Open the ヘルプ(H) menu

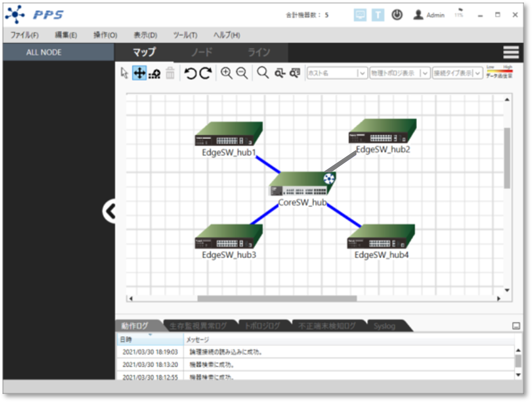[x=227, y=35]
